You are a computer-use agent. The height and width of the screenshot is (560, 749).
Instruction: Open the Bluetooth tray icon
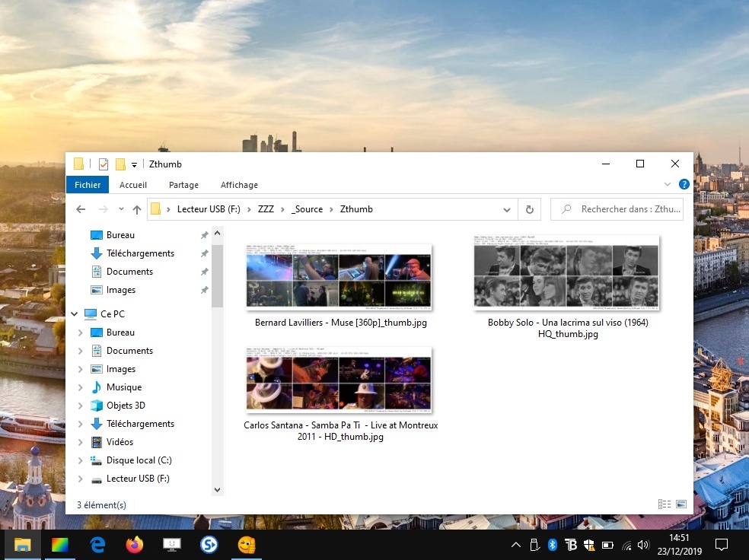552,545
